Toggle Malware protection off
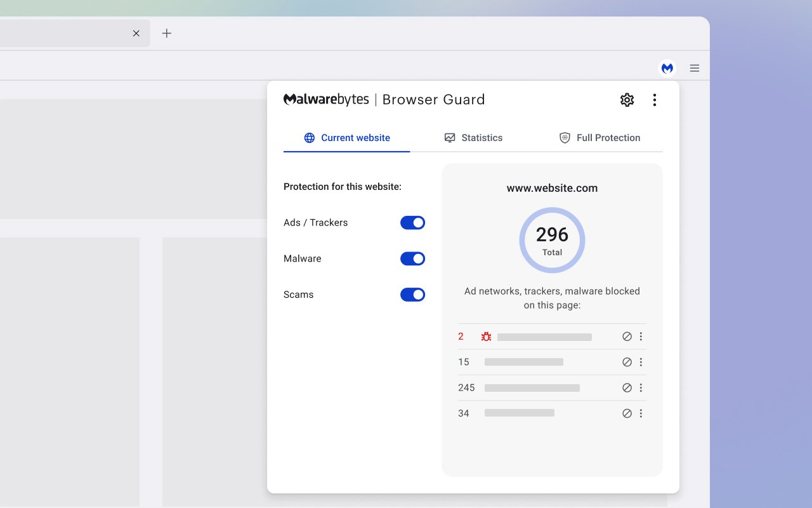The image size is (812, 508). pyautogui.click(x=412, y=258)
